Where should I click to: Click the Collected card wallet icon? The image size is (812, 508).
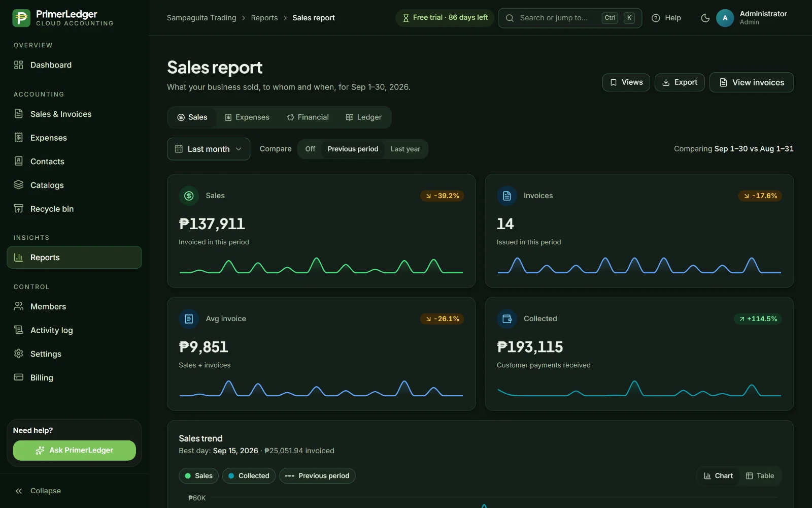point(506,319)
